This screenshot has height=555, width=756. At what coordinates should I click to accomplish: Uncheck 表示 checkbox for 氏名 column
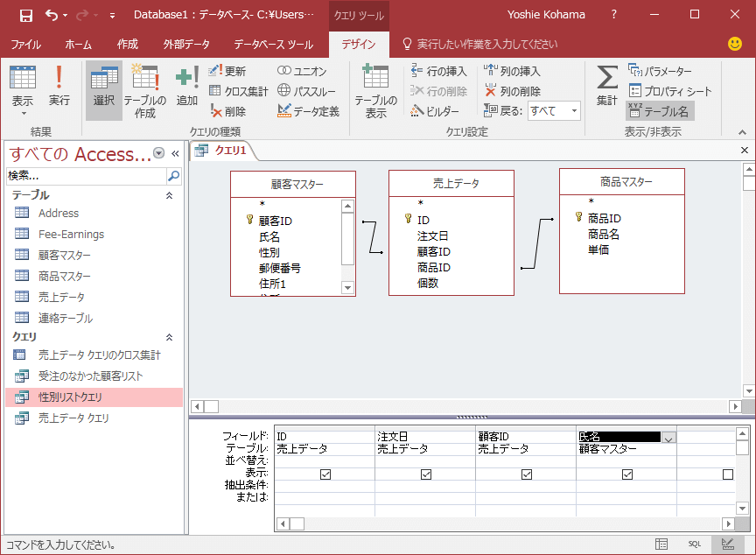627,474
